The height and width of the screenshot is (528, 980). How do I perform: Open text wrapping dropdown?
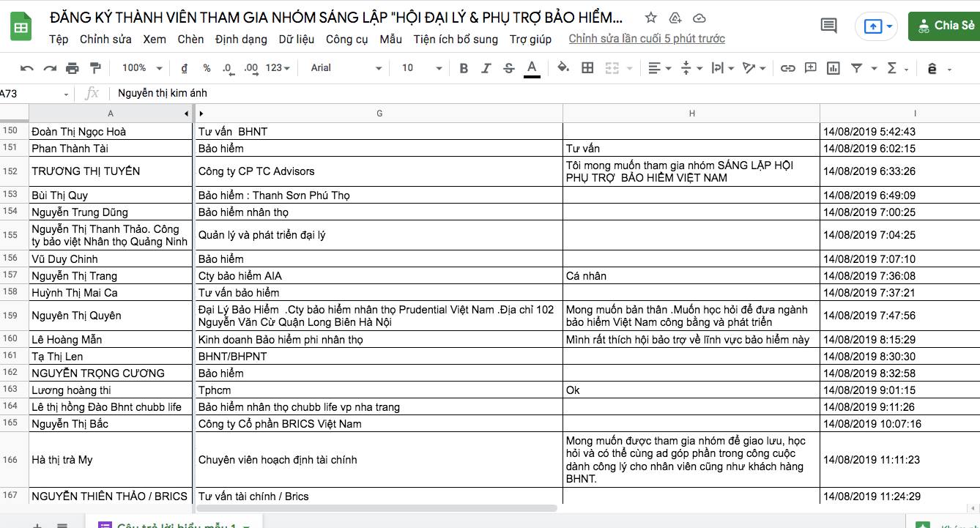pos(722,68)
